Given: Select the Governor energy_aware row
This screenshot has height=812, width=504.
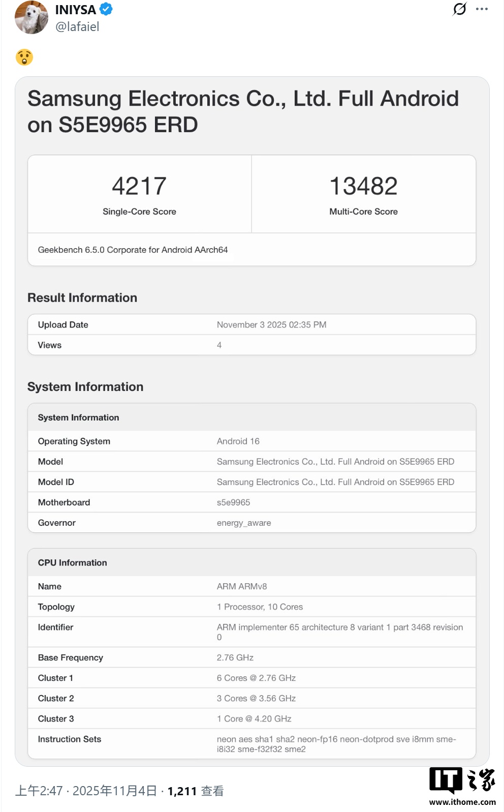Looking at the screenshot, I should point(251,523).
